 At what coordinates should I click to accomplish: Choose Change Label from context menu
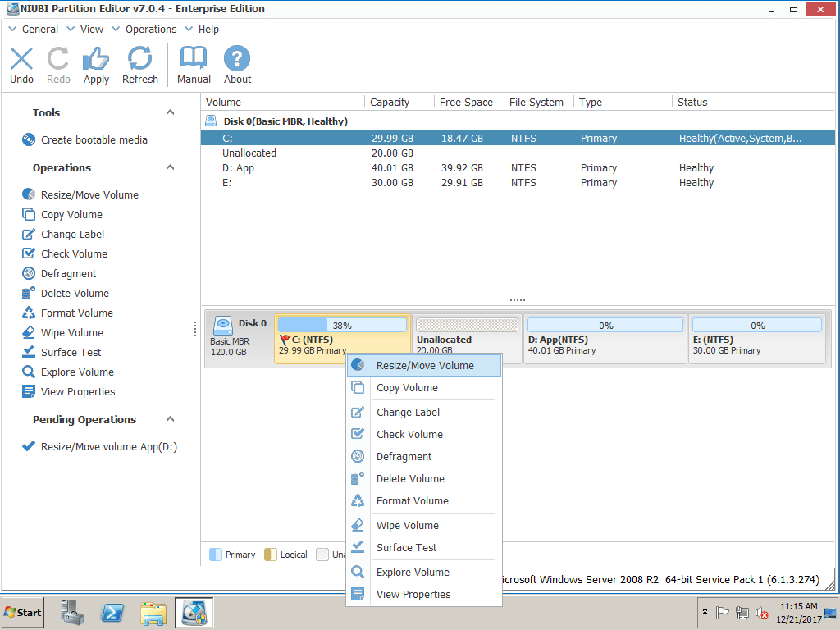click(424, 412)
